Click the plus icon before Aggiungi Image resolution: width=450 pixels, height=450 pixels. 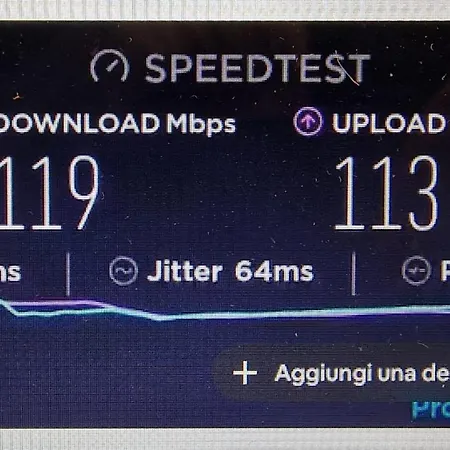(245, 372)
